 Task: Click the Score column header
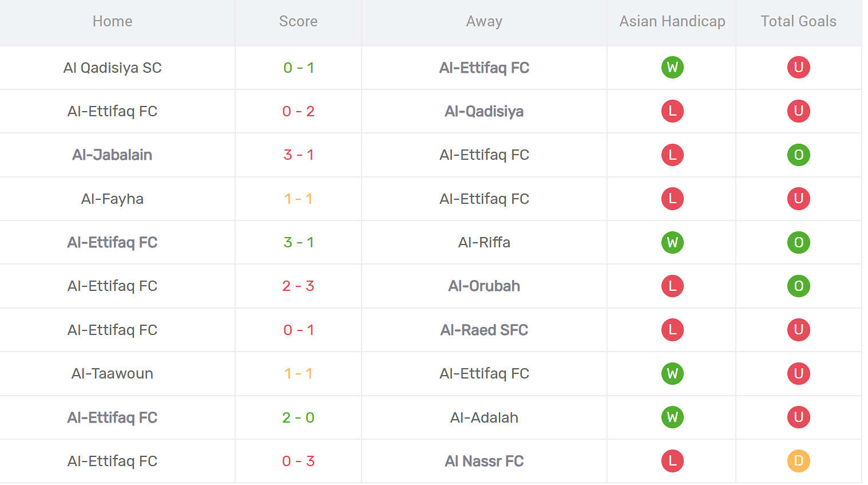point(298,21)
